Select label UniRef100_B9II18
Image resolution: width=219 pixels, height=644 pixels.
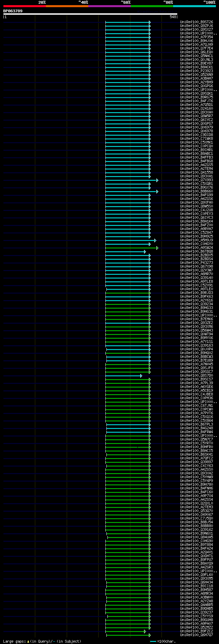pyautogui.click(x=196, y=586)
